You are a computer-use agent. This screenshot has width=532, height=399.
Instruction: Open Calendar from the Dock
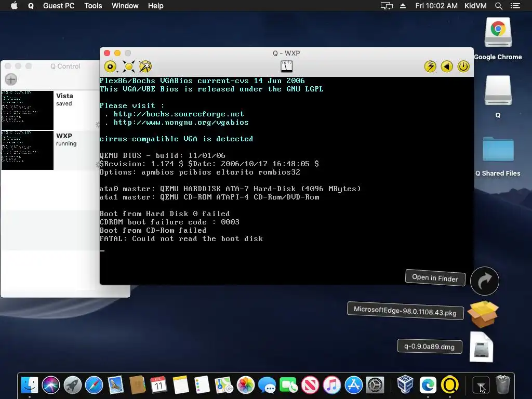pyautogui.click(x=158, y=385)
